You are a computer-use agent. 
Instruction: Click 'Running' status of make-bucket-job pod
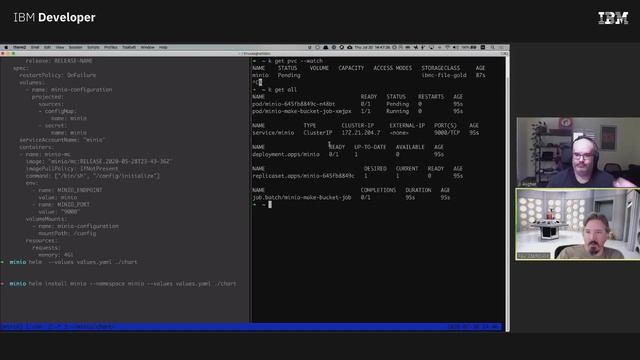(x=397, y=111)
